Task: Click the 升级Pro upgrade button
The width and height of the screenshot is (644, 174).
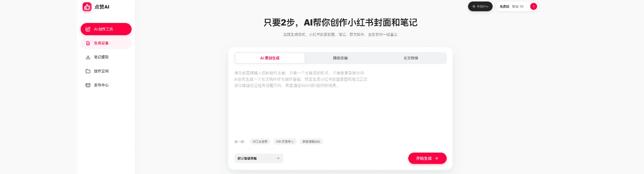Action: (480, 7)
